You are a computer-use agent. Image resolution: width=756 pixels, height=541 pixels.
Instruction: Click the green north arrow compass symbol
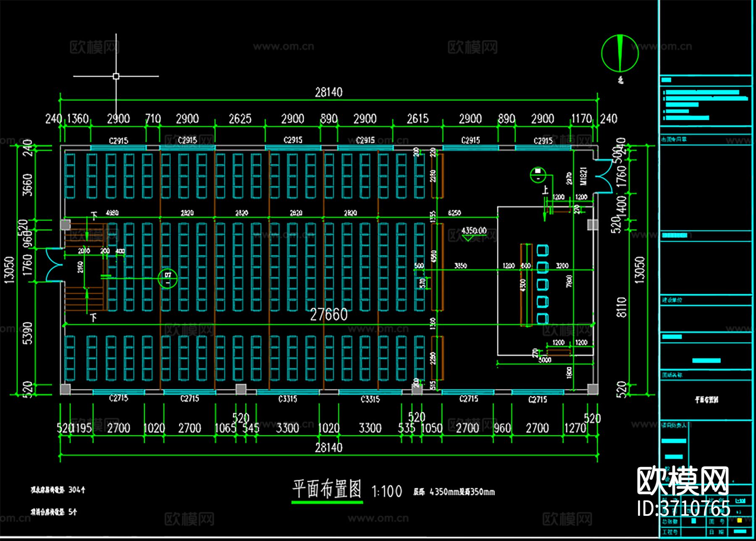[619, 53]
